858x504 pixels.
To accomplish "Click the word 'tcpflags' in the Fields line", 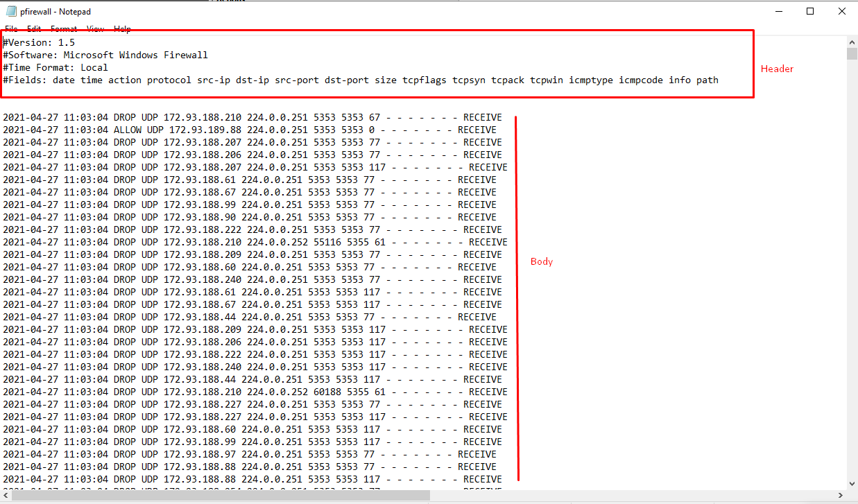I will [424, 80].
